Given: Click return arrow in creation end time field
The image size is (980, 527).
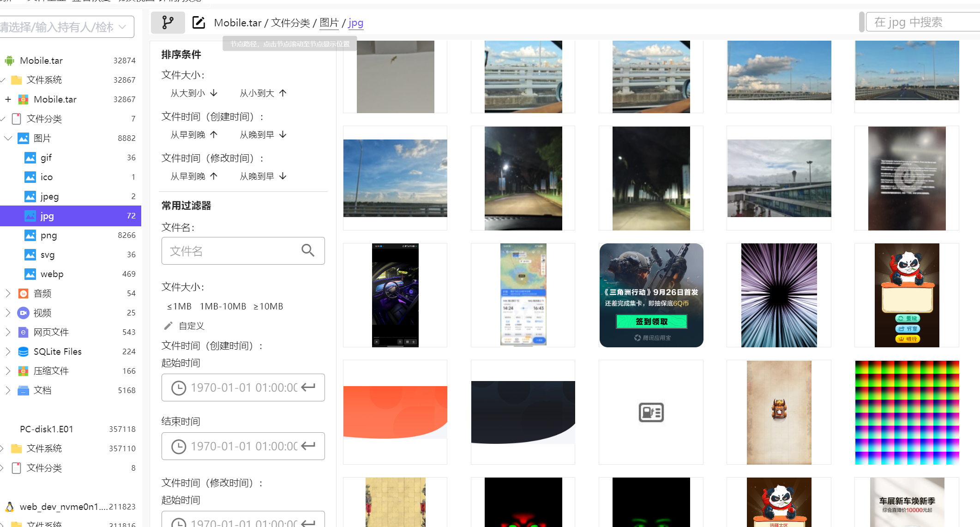Looking at the screenshot, I should tap(308, 446).
